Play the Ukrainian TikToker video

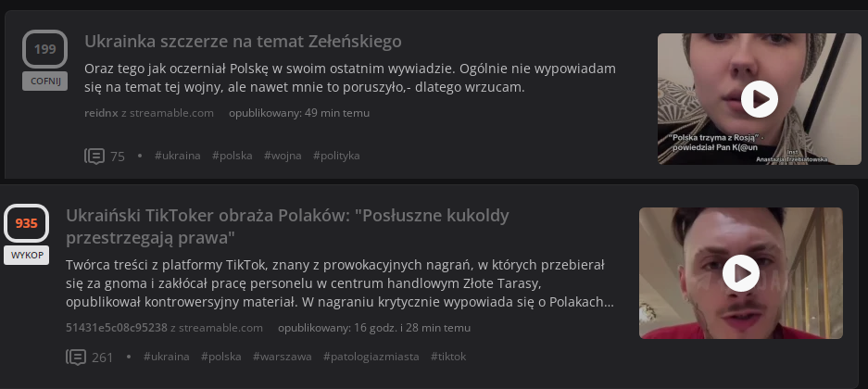(x=740, y=272)
